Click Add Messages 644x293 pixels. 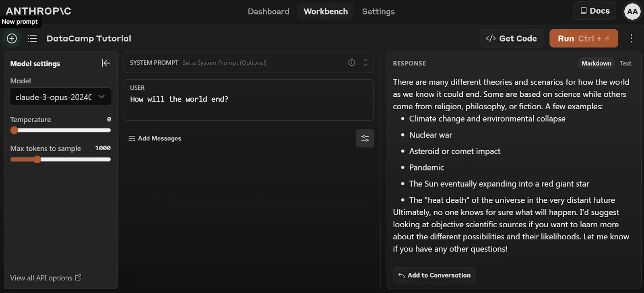155,138
